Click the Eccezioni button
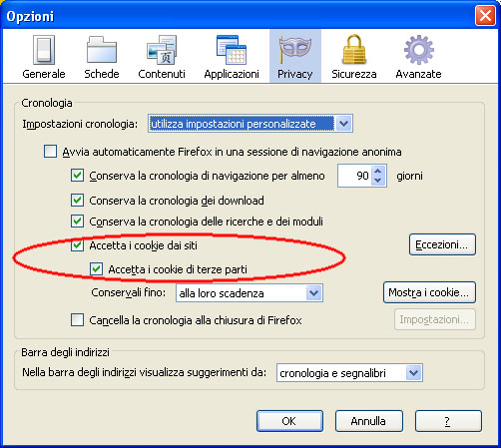Viewport: 501px width, 448px height. coord(442,244)
